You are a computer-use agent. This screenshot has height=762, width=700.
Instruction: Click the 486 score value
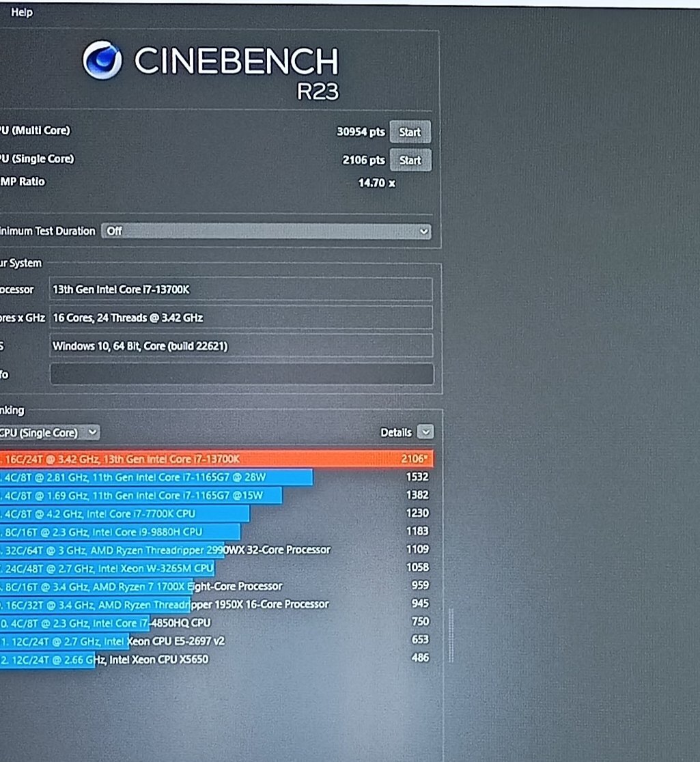point(421,658)
